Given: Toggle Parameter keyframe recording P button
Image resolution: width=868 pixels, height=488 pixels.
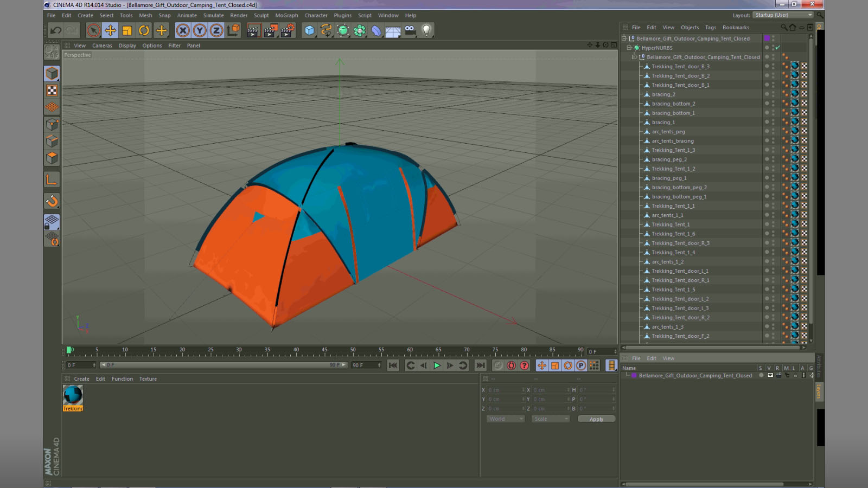Looking at the screenshot, I should tap(581, 365).
